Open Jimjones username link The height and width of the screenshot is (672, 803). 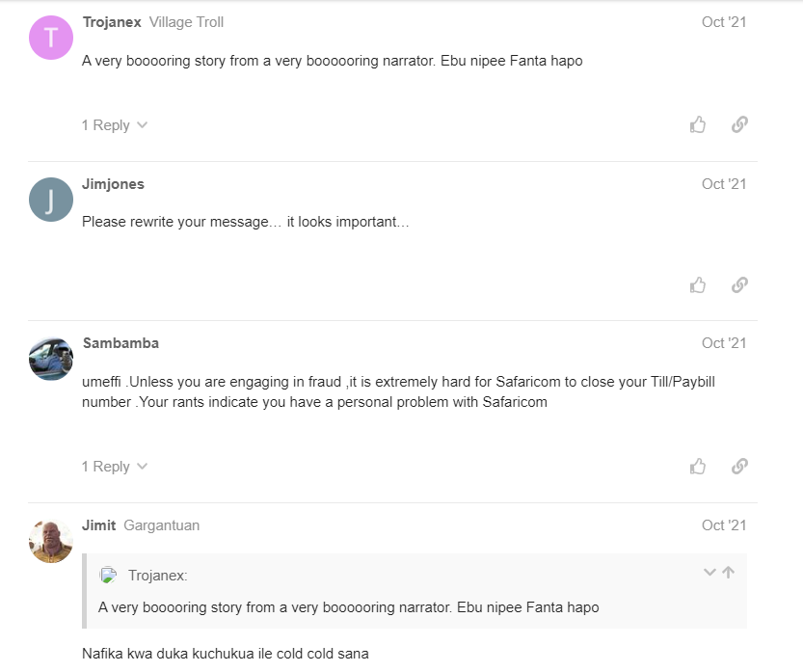[x=113, y=184]
